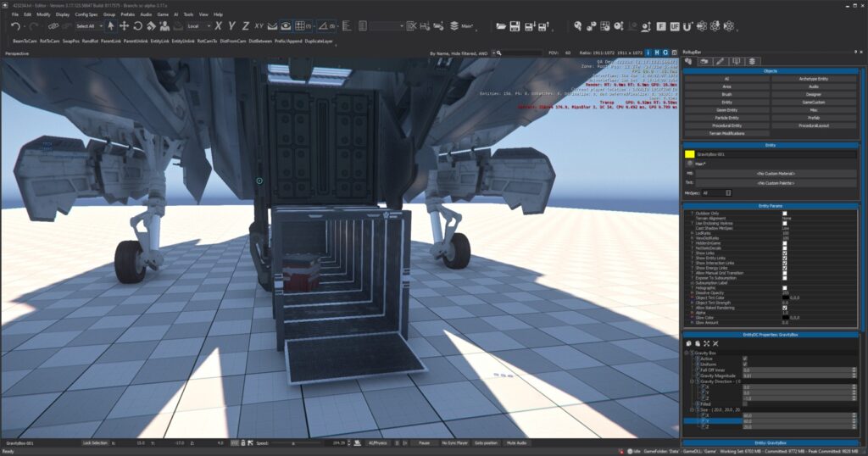Click the Archetype Entity button
868x456 pixels.
tap(813, 79)
